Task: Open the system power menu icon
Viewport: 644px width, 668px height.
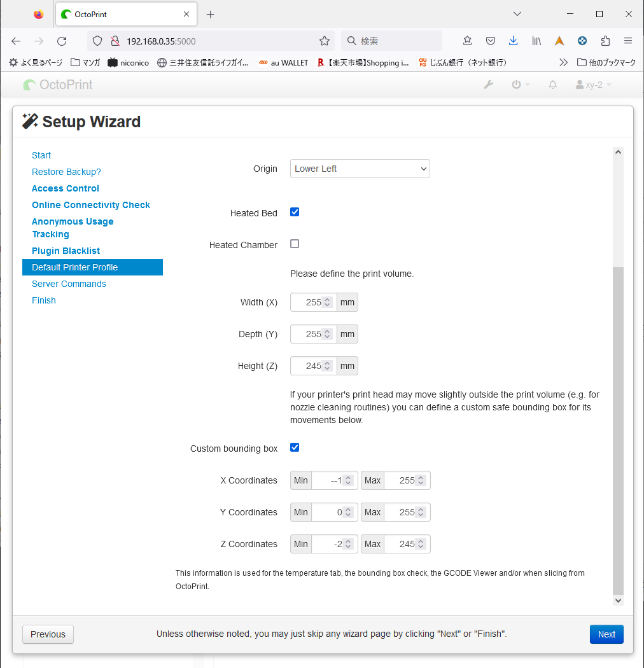Action: (520, 85)
